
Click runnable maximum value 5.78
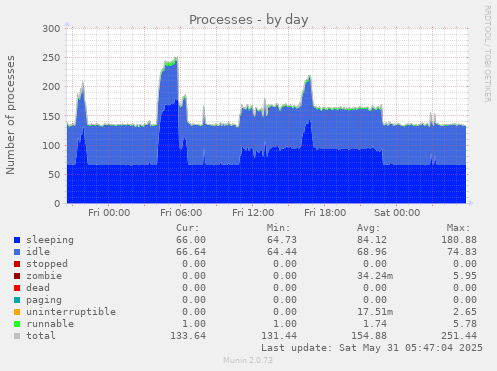tap(465, 324)
